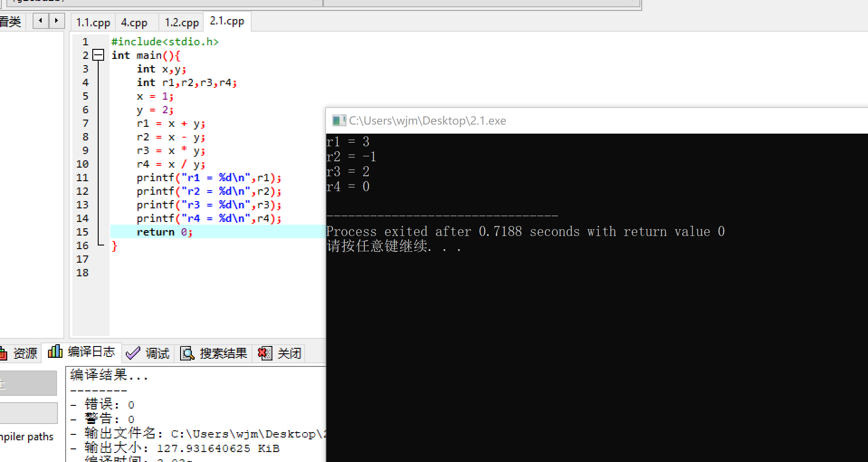Image resolution: width=868 pixels, height=462 pixels.
Task: Click the "编译结果..." heading in compile log
Action: click(109, 375)
